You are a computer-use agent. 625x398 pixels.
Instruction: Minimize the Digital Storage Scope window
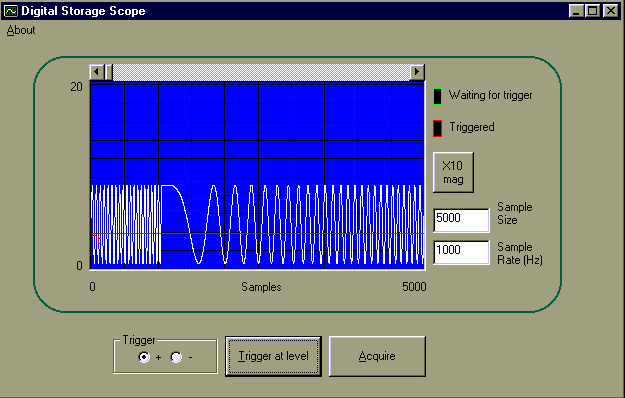[576, 11]
